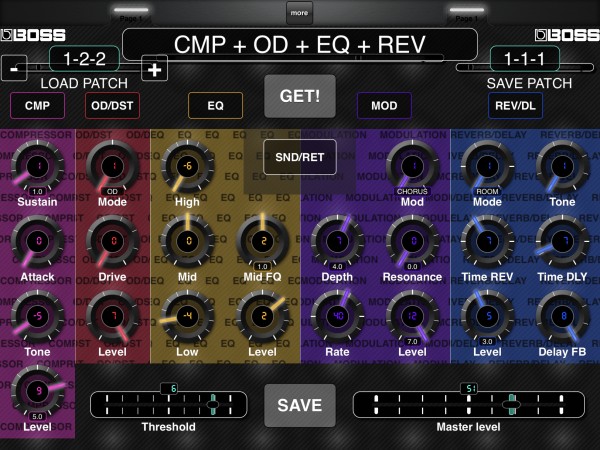Adjust the compressor Attack knob
600x450 pixels.
point(37,241)
